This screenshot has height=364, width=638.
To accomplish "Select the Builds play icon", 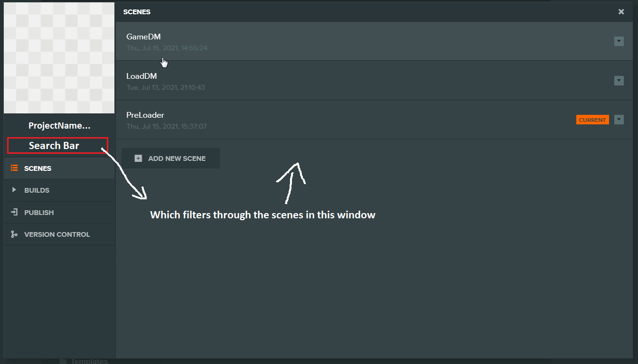I will 14,190.
